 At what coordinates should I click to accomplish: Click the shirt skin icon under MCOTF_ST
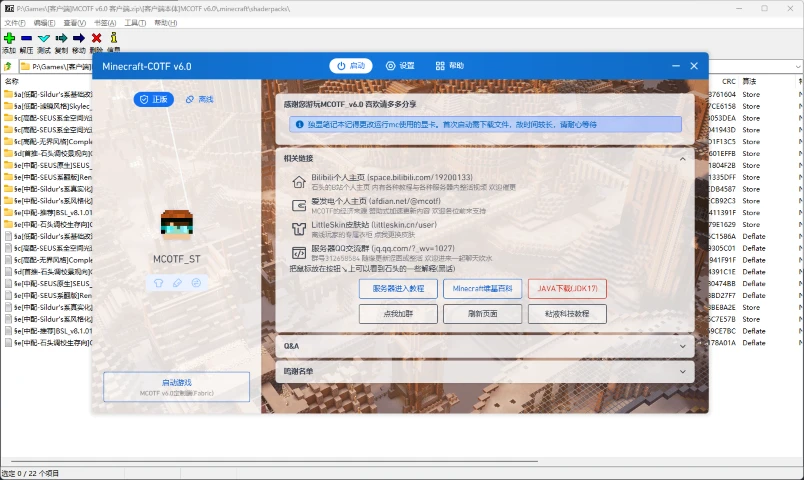click(x=158, y=283)
